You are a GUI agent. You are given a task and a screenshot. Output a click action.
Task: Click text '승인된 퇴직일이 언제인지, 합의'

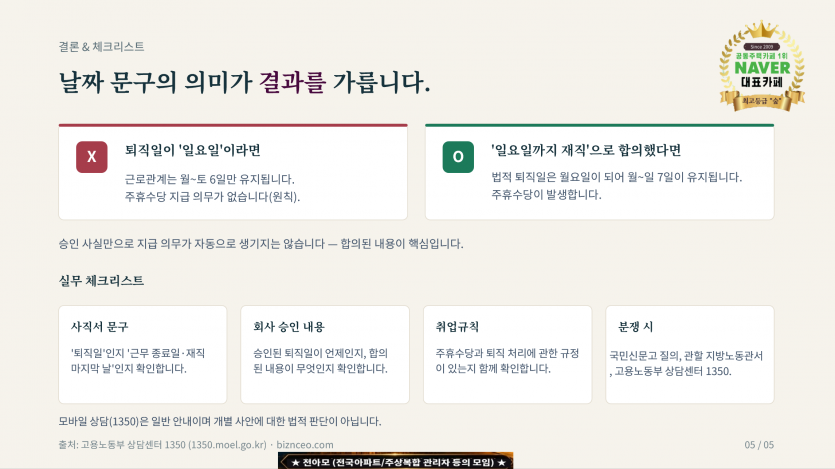click(321, 353)
